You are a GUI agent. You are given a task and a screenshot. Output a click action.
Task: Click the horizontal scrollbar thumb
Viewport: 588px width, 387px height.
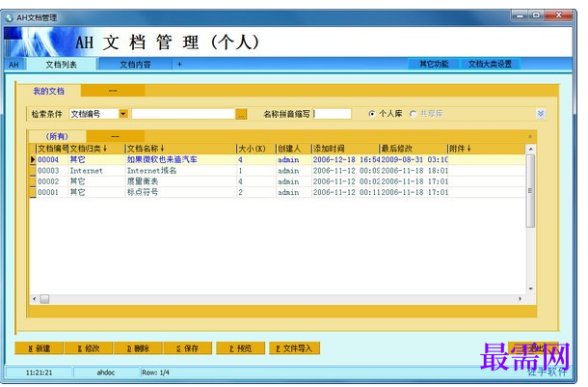(x=44, y=299)
